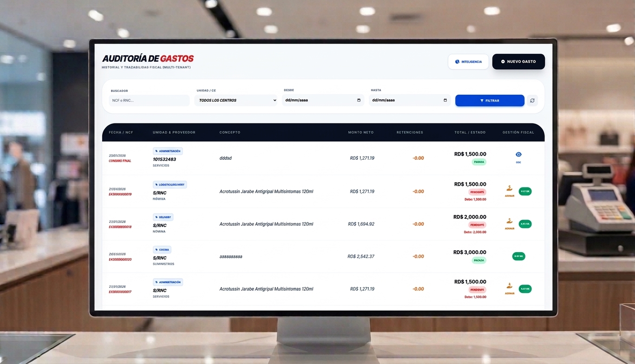This screenshot has width=635, height=364.
Task: Click the Desde dd/mm/aaaa date field
Action: [323, 100]
